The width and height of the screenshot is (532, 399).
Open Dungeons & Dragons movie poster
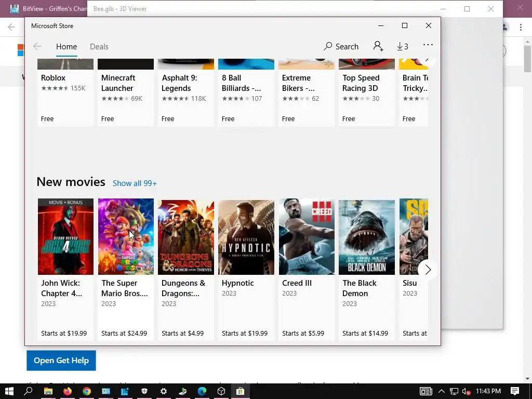186,237
